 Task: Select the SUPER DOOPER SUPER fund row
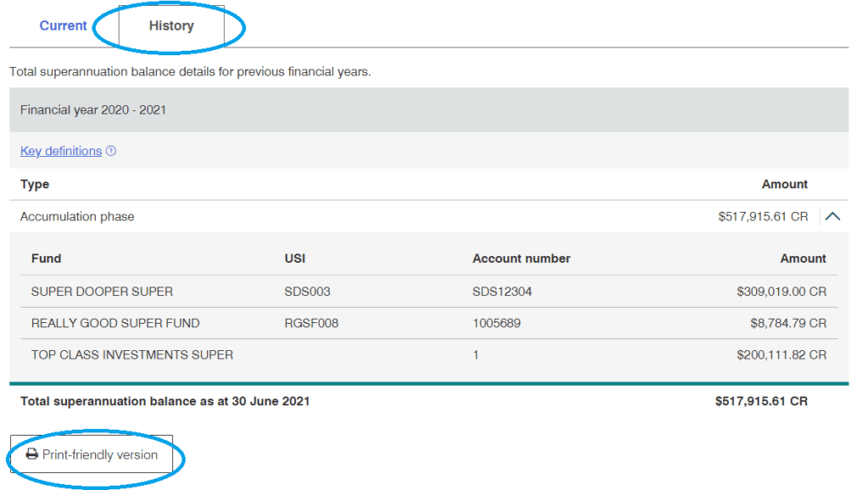tap(102, 292)
